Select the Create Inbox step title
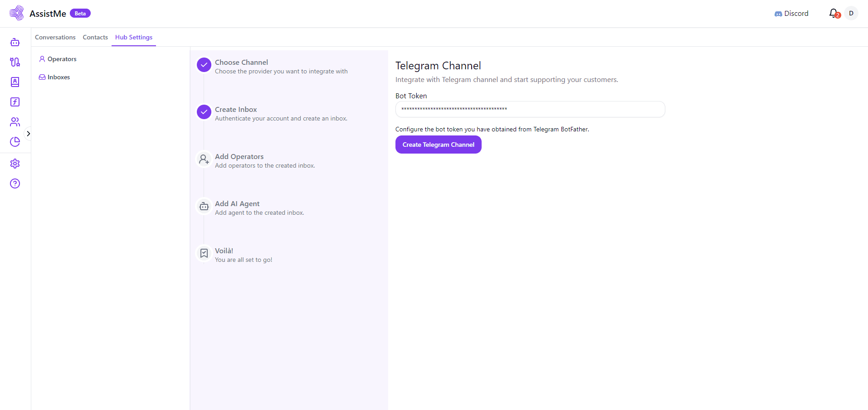868x410 pixels. click(236, 109)
